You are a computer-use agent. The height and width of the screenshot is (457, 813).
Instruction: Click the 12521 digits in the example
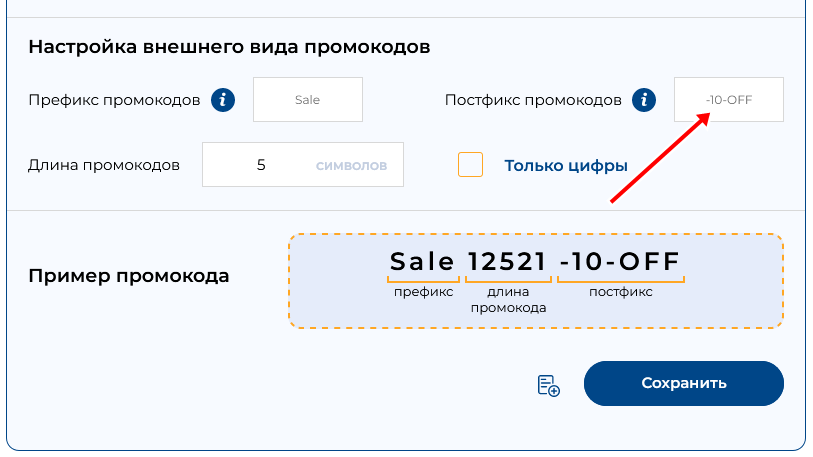click(508, 262)
